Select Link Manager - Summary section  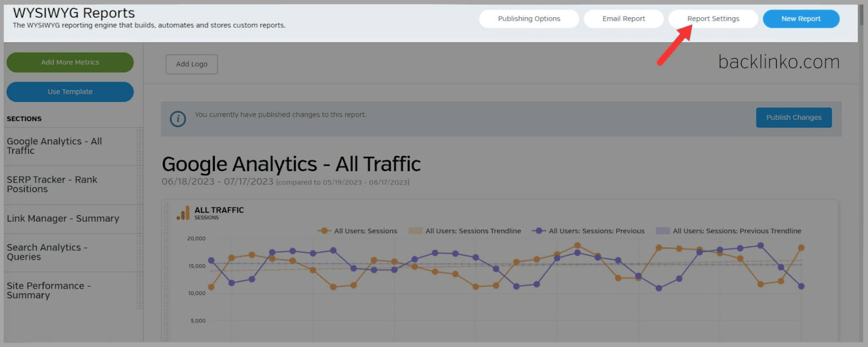click(63, 219)
